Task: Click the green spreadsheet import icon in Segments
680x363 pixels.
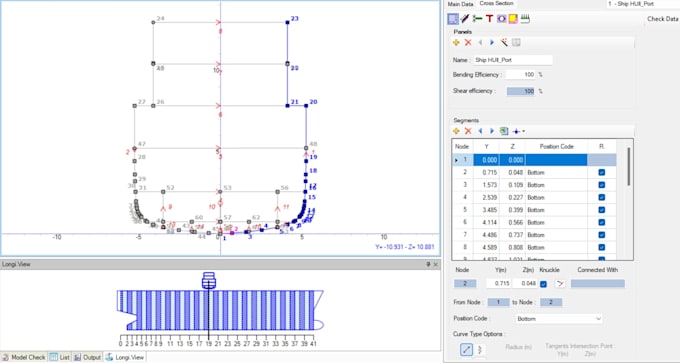Action: pos(503,131)
